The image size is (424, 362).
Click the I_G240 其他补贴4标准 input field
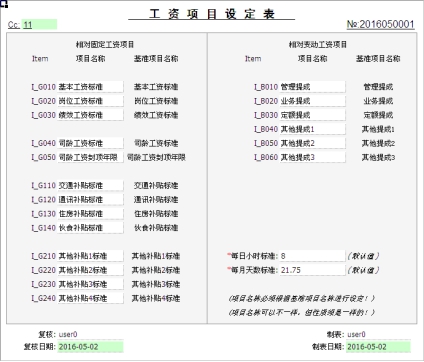(90, 298)
